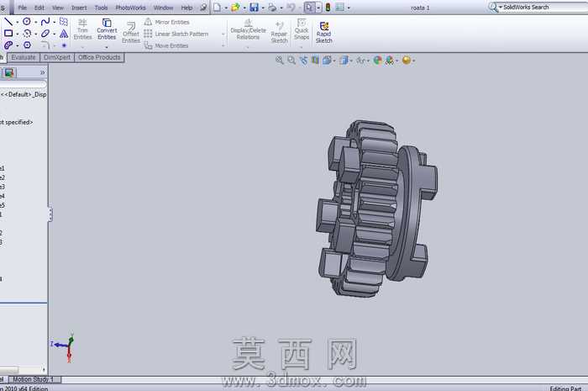Switch to the Motion Study 1 tab
The height and width of the screenshot is (391, 588).
pos(34,379)
